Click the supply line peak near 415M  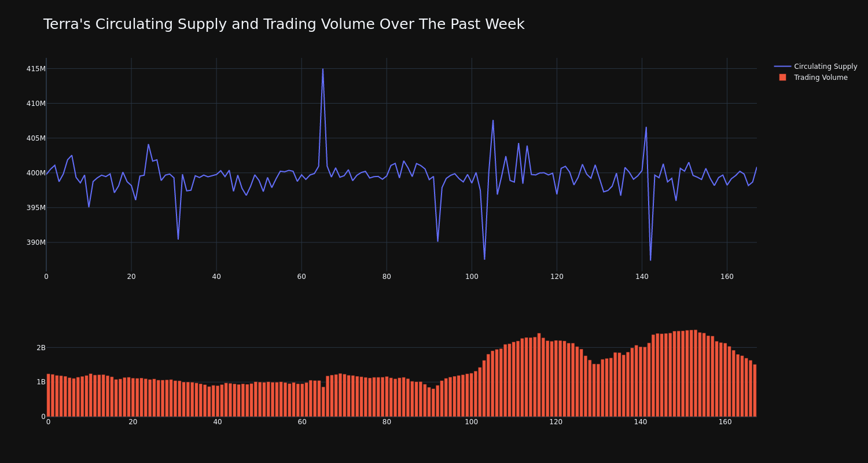323,69
